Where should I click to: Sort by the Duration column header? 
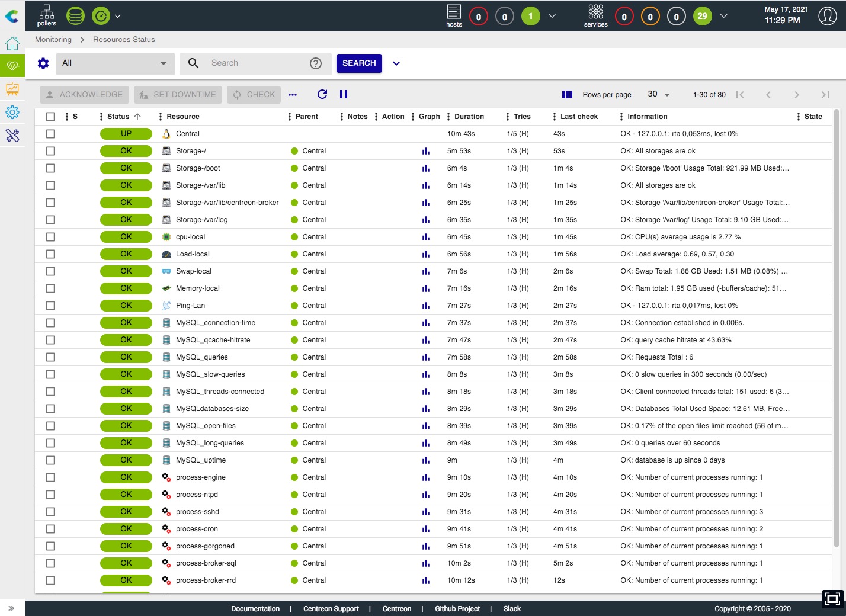tap(469, 117)
